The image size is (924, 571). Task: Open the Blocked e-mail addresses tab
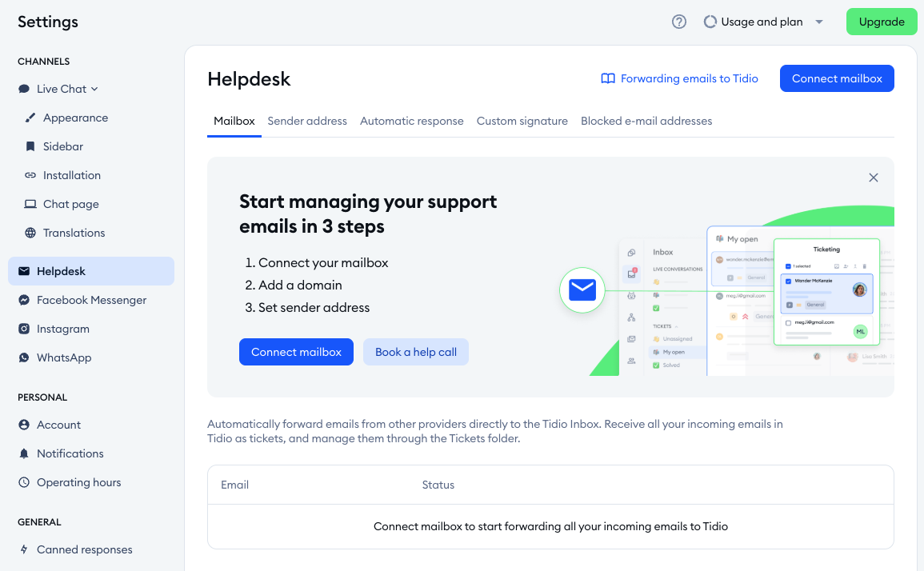coord(646,121)
